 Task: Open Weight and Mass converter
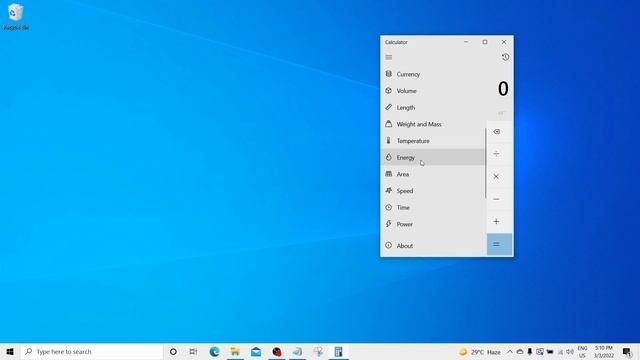[x=433, y=124]
